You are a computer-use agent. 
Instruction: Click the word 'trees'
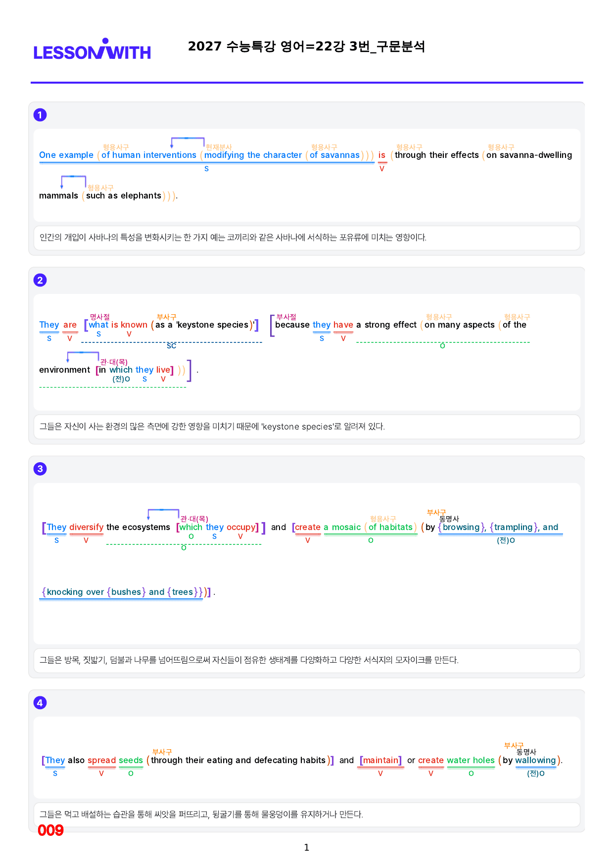point(183,592)
